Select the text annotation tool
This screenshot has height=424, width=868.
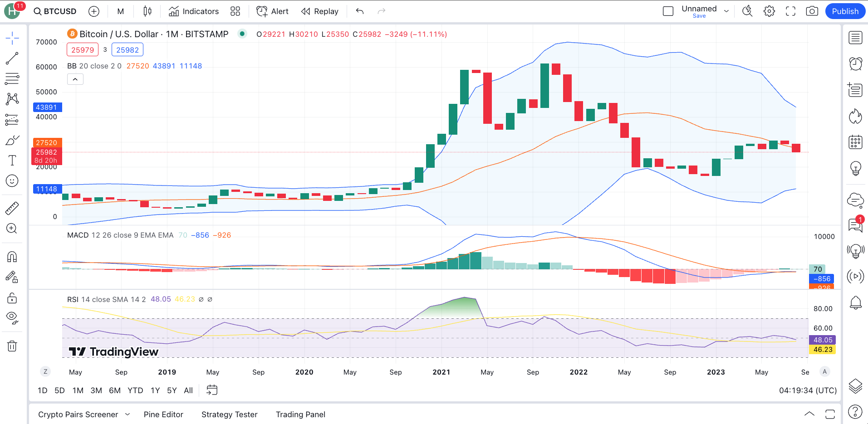coord(12,160)
